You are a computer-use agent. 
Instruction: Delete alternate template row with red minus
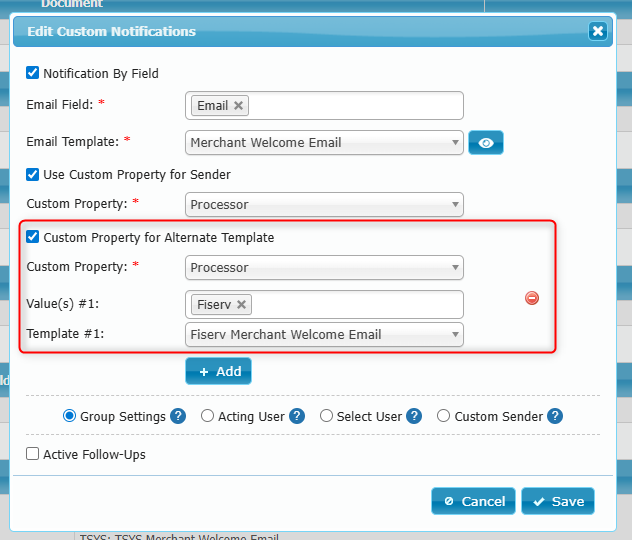[x=532, y=298]
